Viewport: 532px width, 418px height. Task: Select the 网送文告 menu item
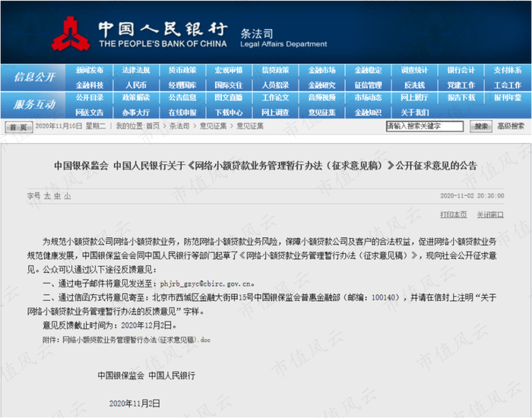pos(90,112)
